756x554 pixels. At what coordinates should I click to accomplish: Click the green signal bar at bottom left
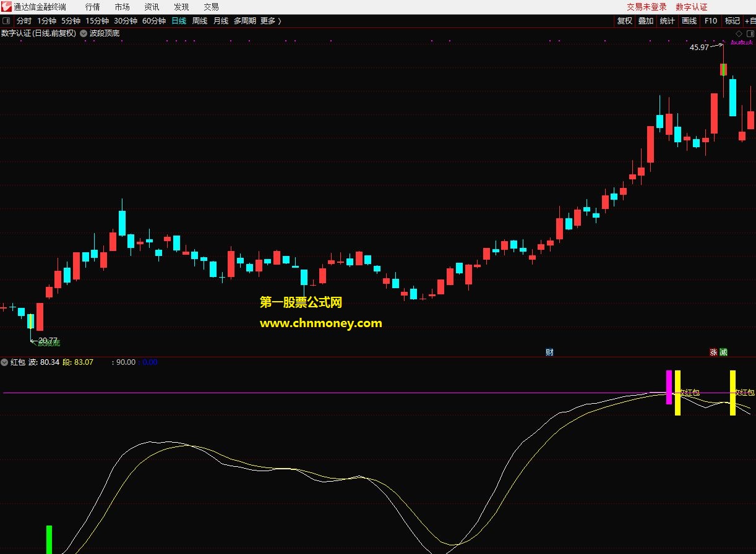49,540
